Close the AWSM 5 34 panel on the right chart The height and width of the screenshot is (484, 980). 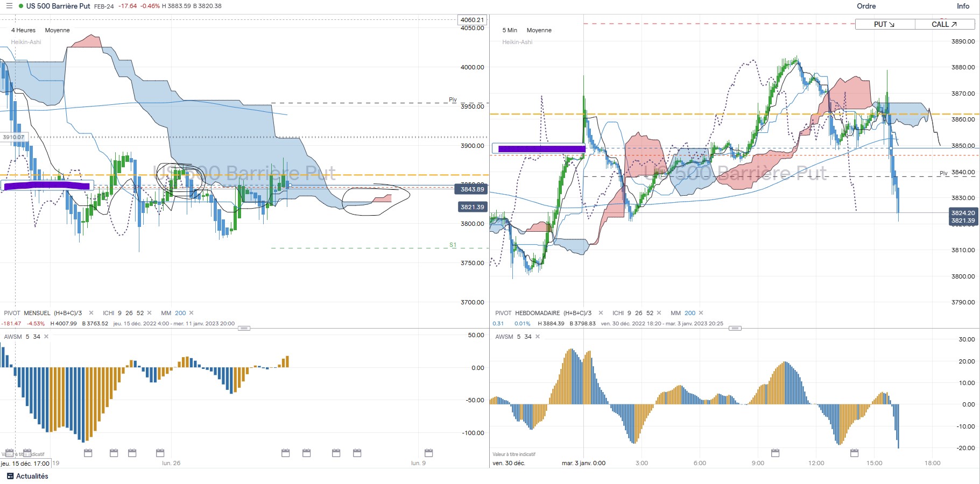click(538, 337)
